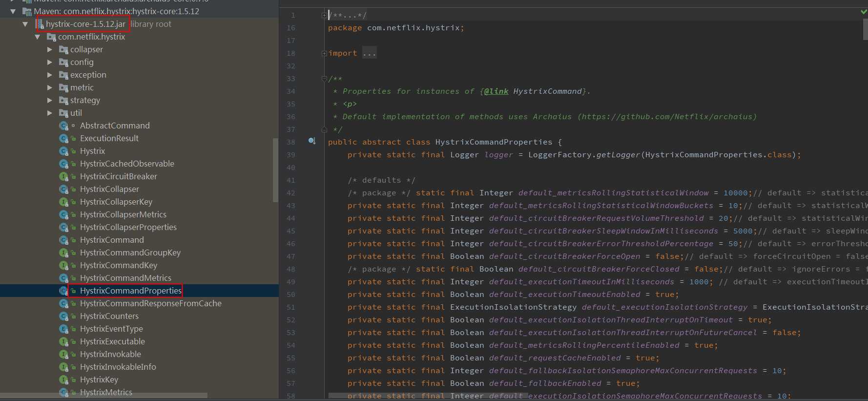Click the gutter icon beside HystrixCommandProperties class
This screenshot has width=868, height=401.
(312, 142)
